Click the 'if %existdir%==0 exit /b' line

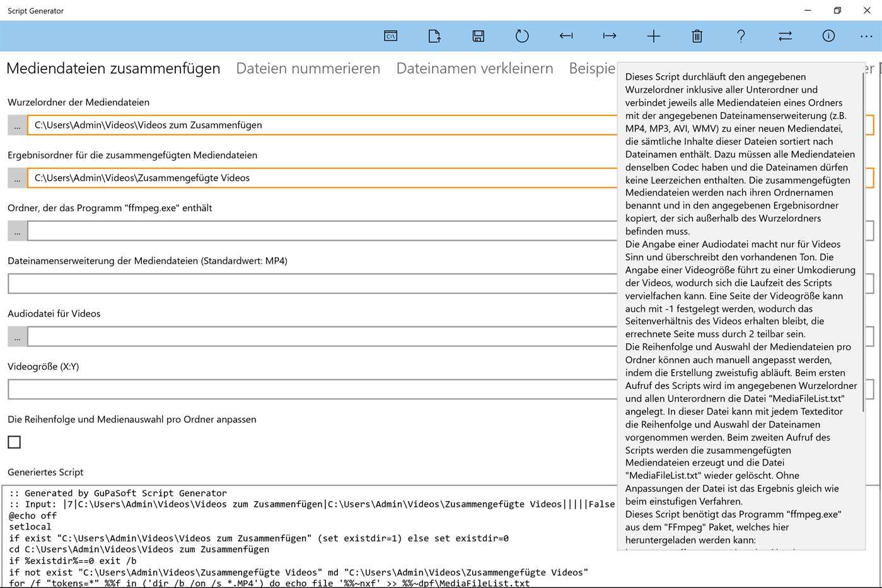73,561
